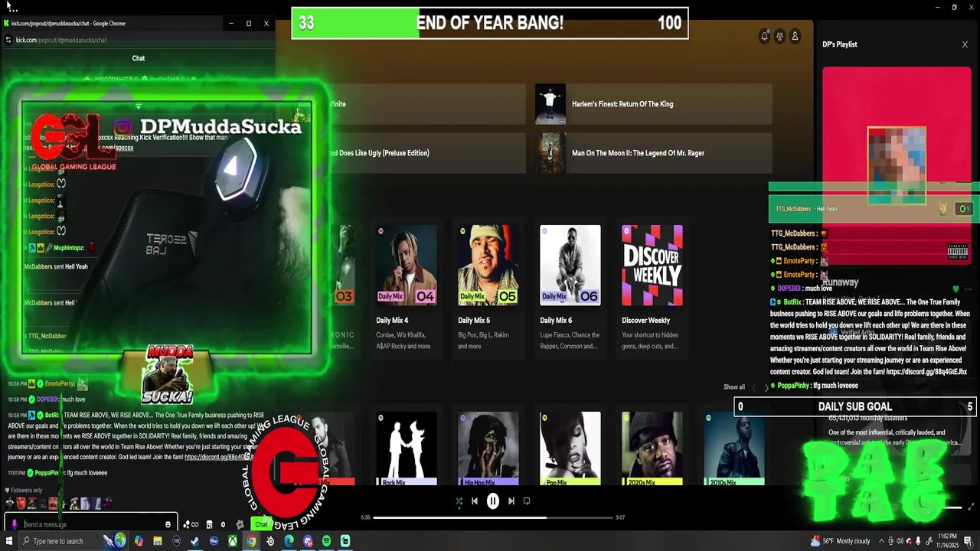This screenshot has height=551, width=980.
Task: Open Man On The Moon II album card
Action: point(653,153)
